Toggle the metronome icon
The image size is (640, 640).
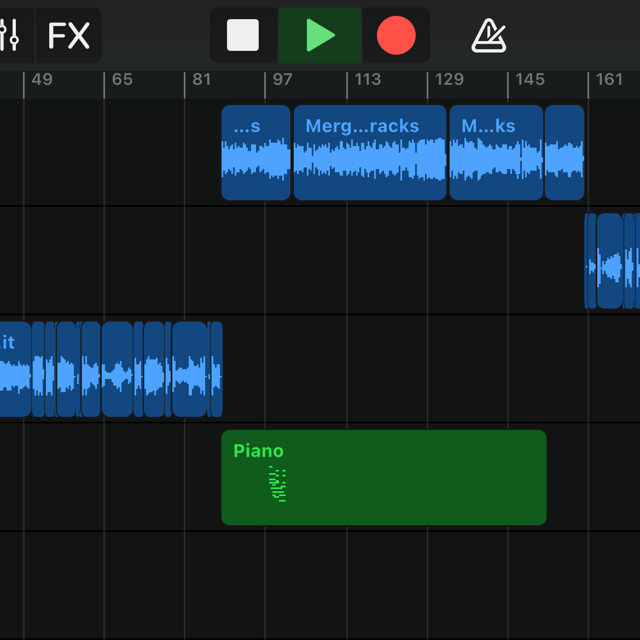click(x=489, y=36)
